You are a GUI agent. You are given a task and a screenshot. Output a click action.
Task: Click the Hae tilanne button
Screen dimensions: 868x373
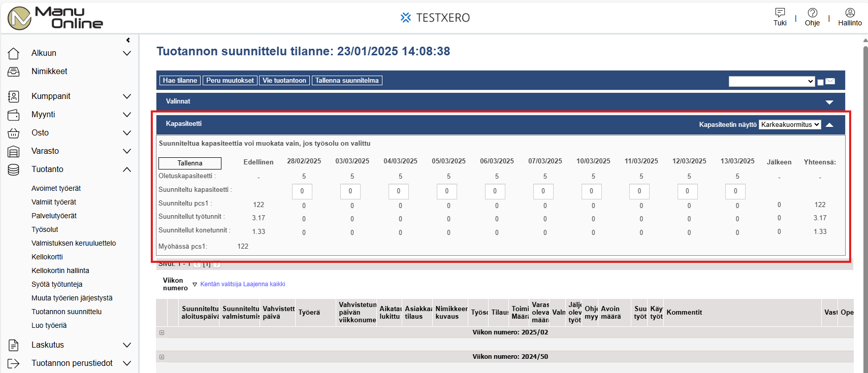pos(180,81)
